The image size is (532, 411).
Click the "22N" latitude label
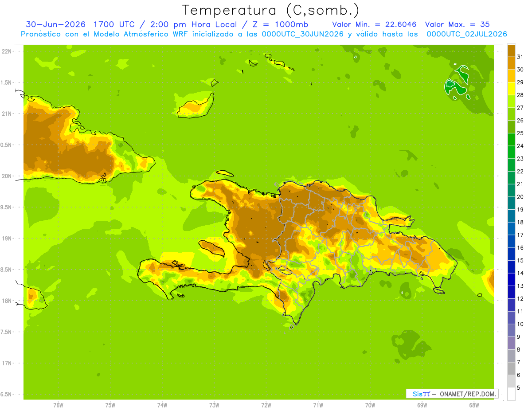tap(7, 51)
